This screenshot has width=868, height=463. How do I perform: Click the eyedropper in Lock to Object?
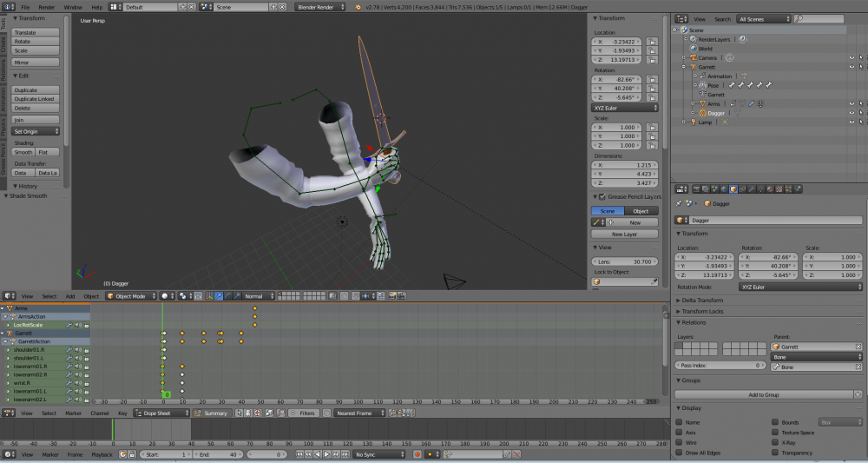(654, 281)
